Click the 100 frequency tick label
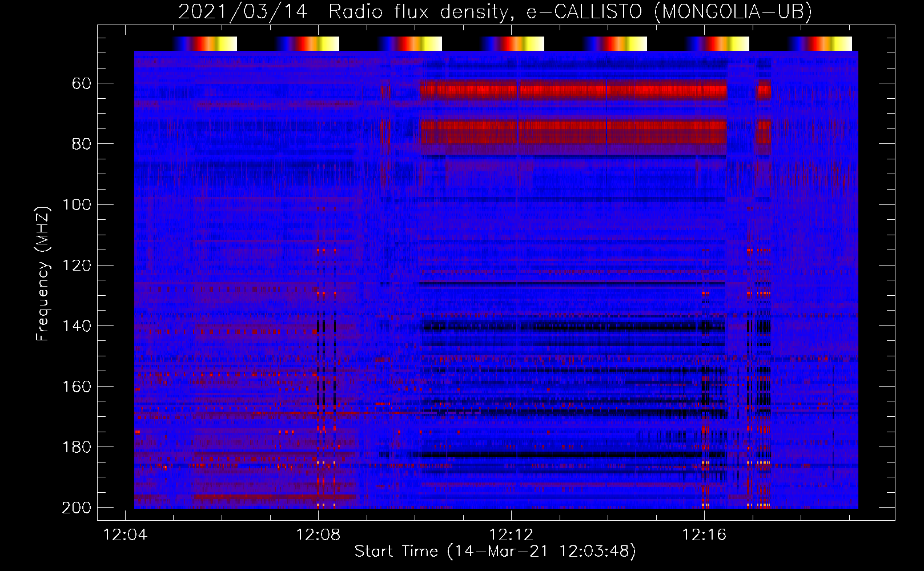Image resolution: width=924 pixels, height=571 pixels. tap(77, 204)
